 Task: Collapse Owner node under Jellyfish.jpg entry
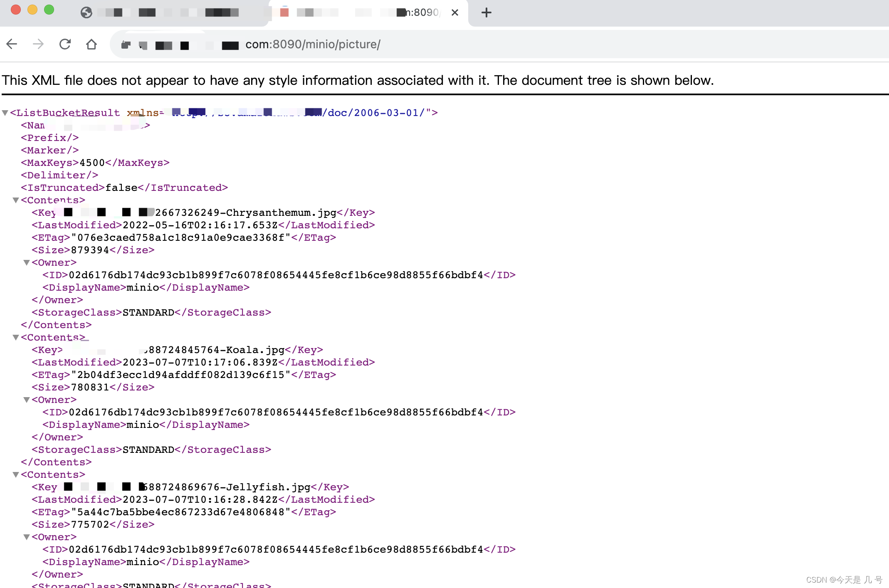[x=27, y=537]
